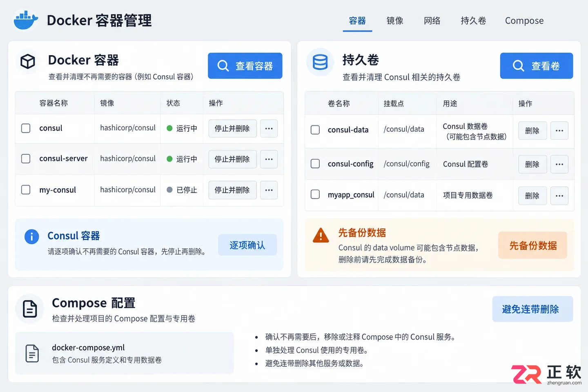Viewport: 588px width, 392px height.
Task: Click the hashicorp/consul image of consul-server
Action: point(128,158)
